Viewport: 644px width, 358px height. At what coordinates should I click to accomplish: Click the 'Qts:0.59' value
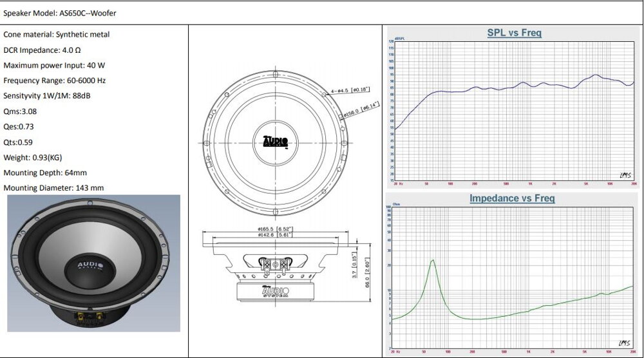(x=17, y=142)
